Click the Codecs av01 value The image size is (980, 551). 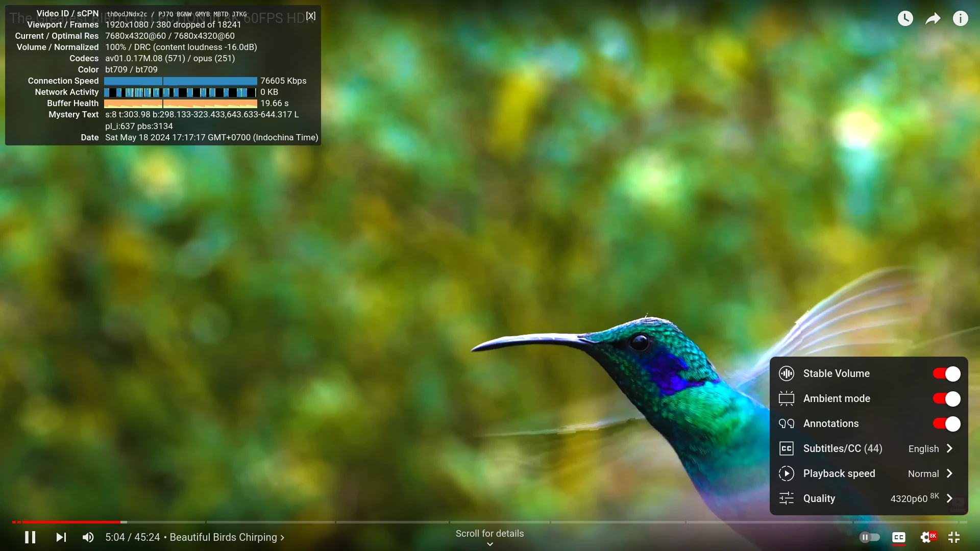point(170,58)
